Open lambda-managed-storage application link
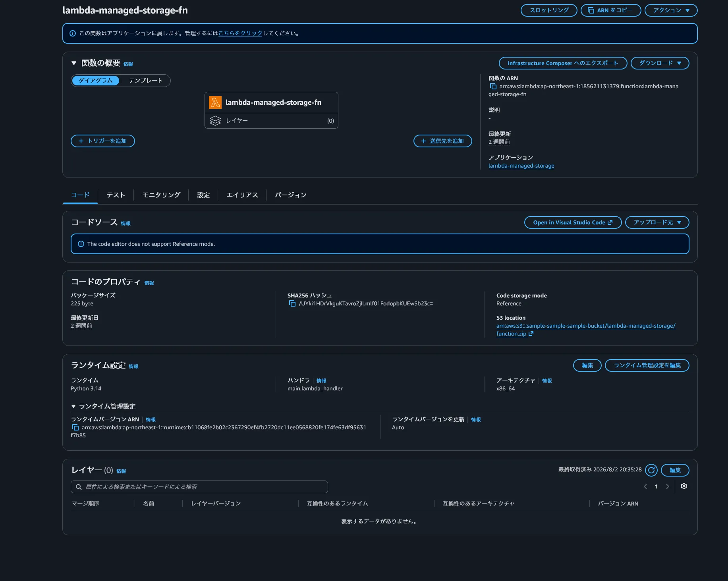728x581 pixels. [521, 166]
